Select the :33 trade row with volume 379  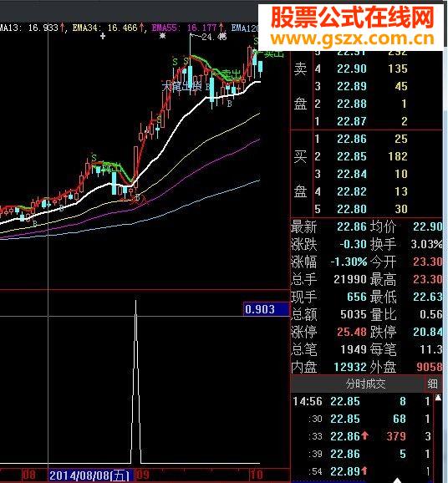click(362, 436)
